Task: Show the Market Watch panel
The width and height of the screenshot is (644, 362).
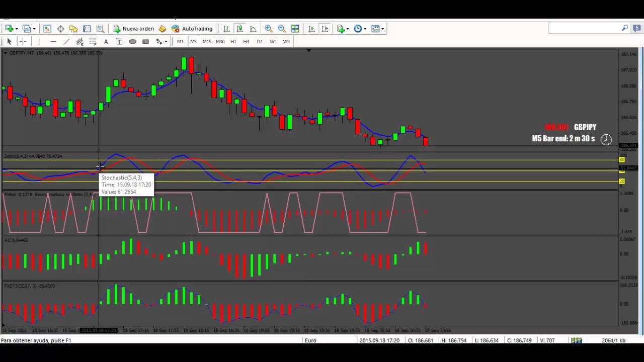Action: tap(47, 29)
